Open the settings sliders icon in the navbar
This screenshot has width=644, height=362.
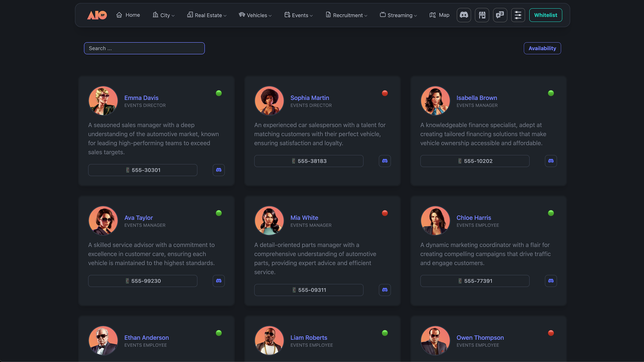518,15
